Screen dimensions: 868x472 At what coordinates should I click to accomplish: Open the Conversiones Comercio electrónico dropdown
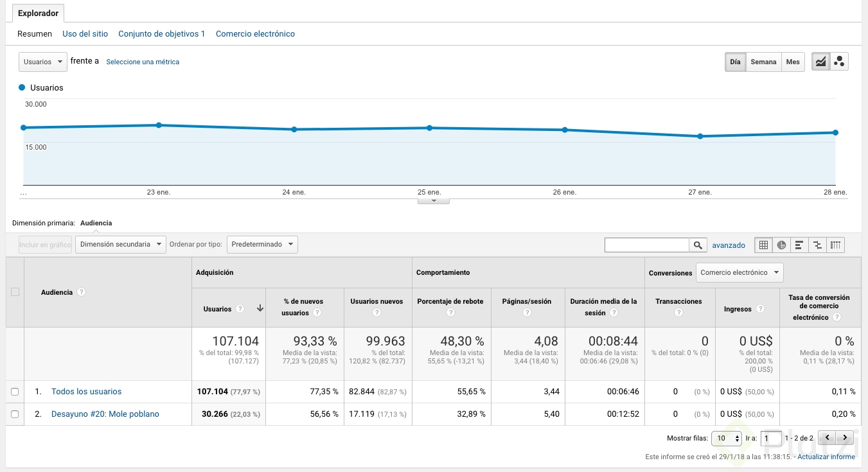(740, 273)
